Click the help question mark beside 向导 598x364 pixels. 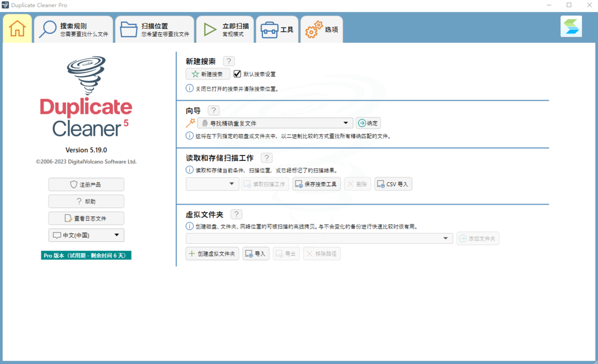tap(213, 111)
